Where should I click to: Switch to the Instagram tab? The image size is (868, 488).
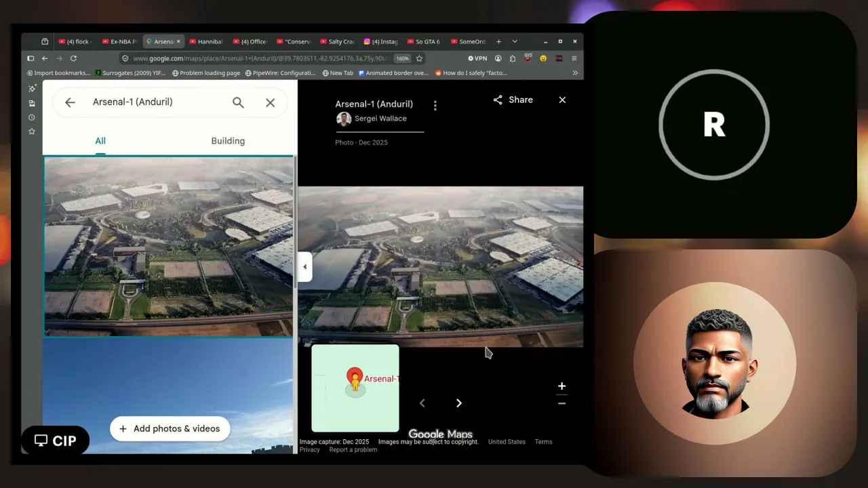tap(380, 41)
